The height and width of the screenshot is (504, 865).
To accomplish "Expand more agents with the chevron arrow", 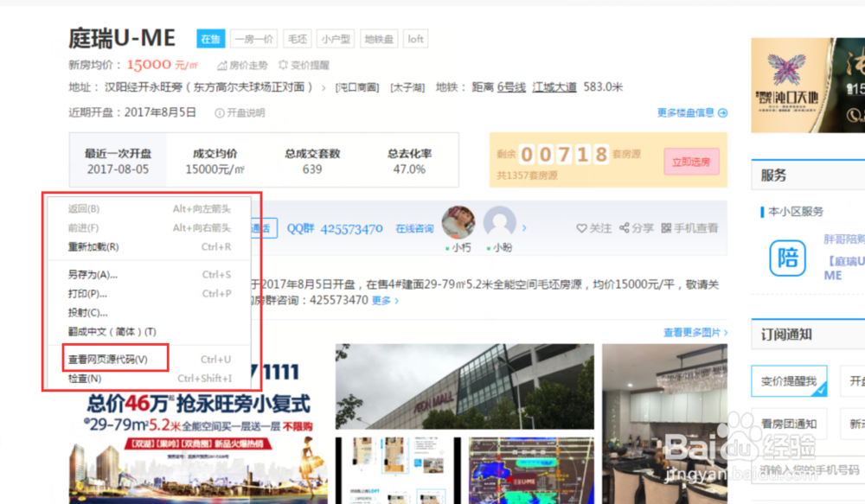I will pos(524,227).
